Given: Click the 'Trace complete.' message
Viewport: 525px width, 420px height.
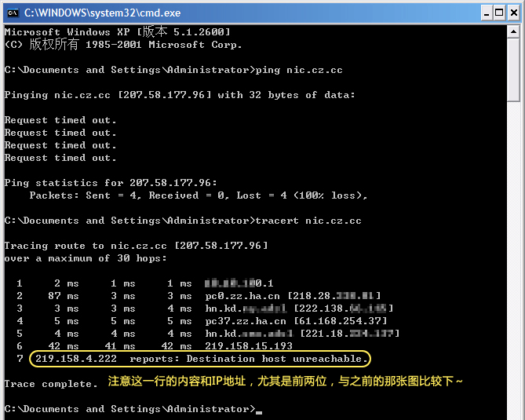Looking at the screenshot, I should (51, 384).
